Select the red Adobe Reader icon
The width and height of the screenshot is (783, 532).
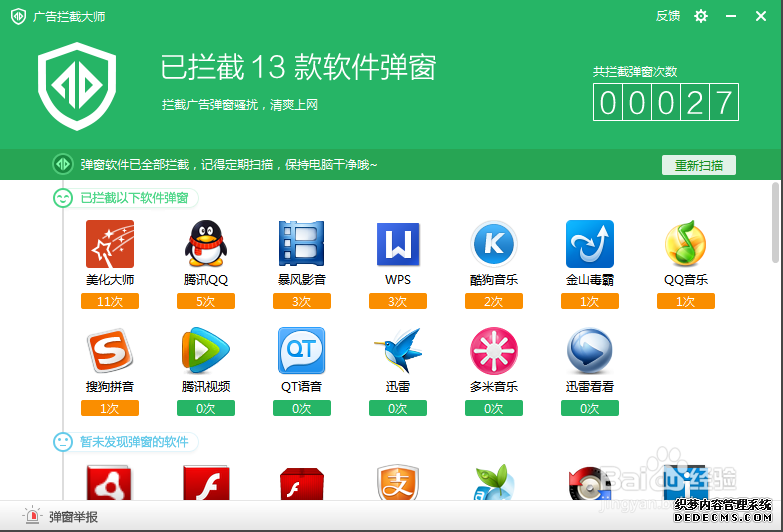(x=109, y=482)
